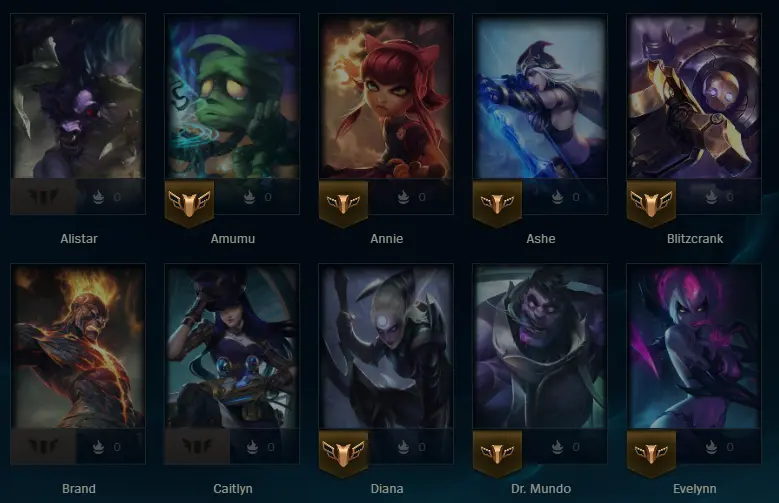This screenshot has height=503, width=779.
Task: Click Ashe's gold mastery badge icon
Action: (x=497, y=203)
